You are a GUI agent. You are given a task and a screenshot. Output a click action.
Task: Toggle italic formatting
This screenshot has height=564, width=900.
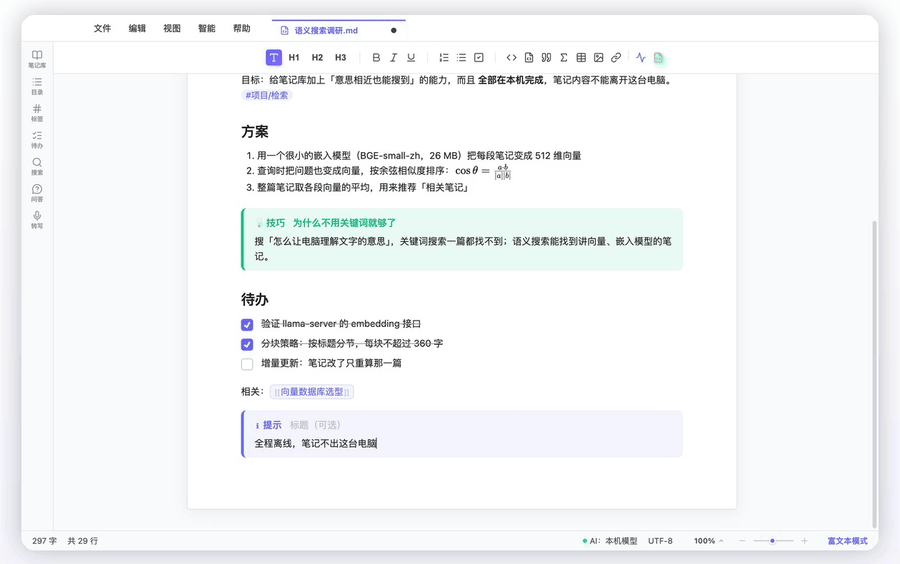[x=393, y=57]
